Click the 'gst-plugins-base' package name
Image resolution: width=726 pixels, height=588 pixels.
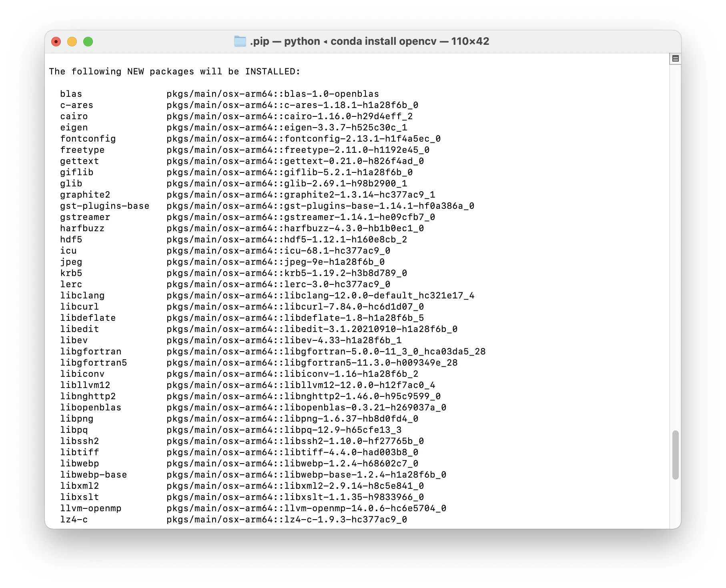pos(104,206)
